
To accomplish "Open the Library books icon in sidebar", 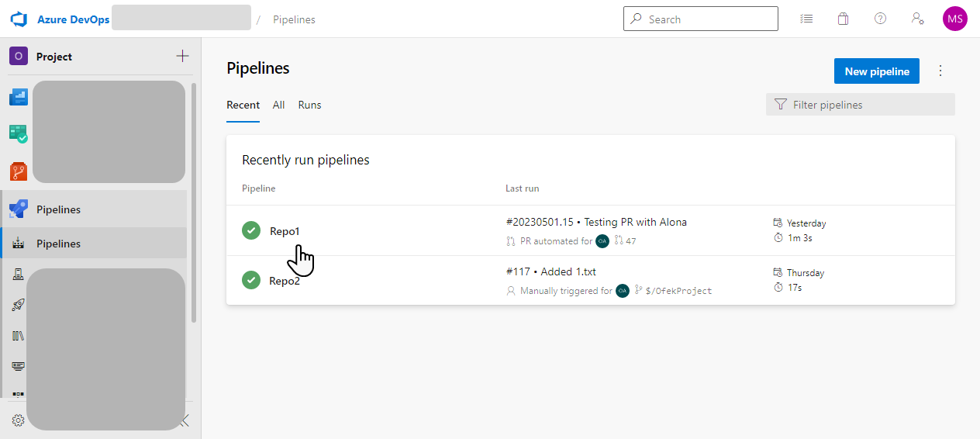I will coord(18,336).
